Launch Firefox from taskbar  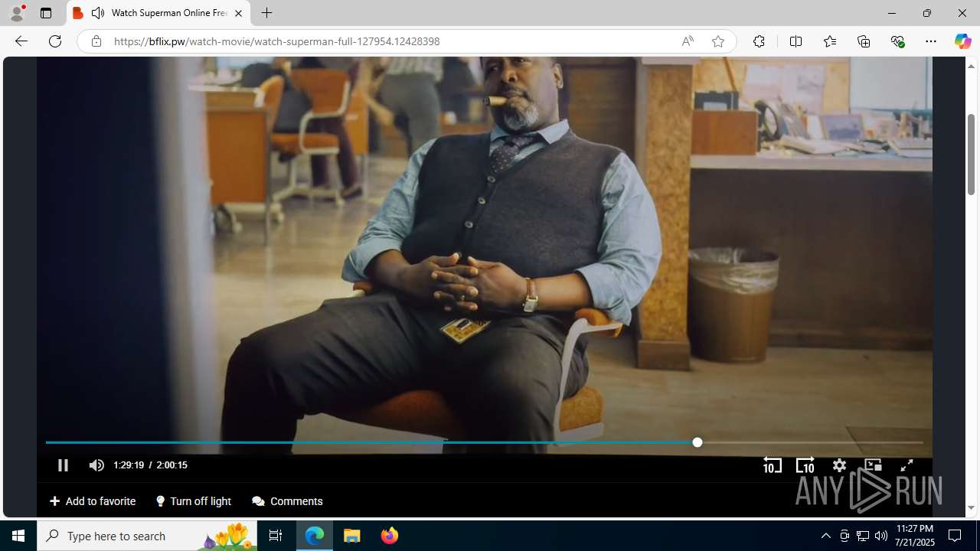coord(390,536)
